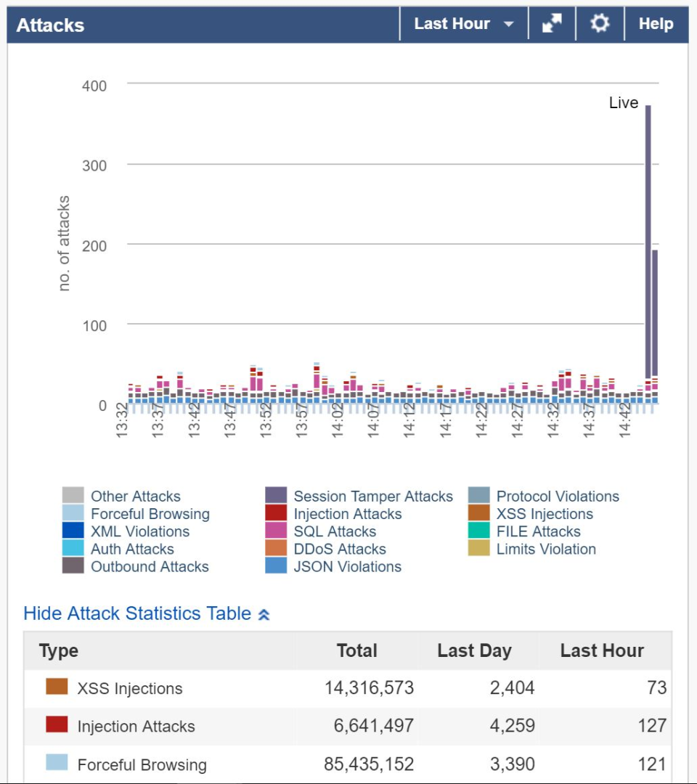
Task: Click the FILE Attacks legend swatch
Action: point(478,531)
